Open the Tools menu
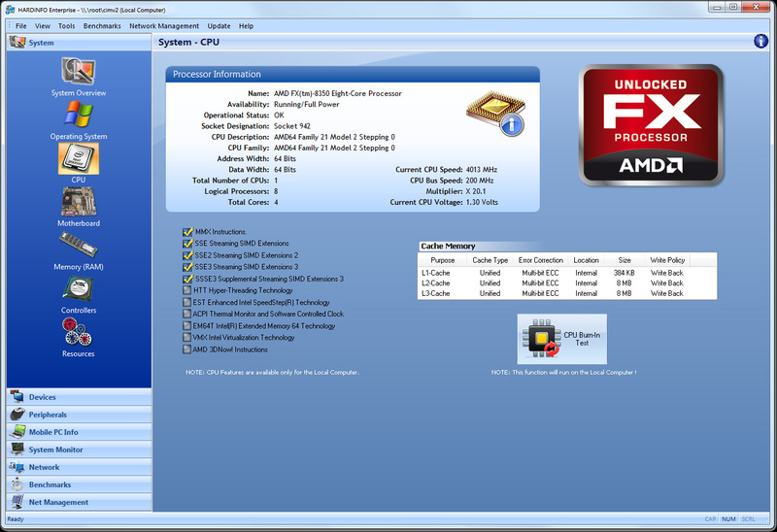The height and width of the screenshot is (532, 777). pyautogui.click(x=66, y=26)
